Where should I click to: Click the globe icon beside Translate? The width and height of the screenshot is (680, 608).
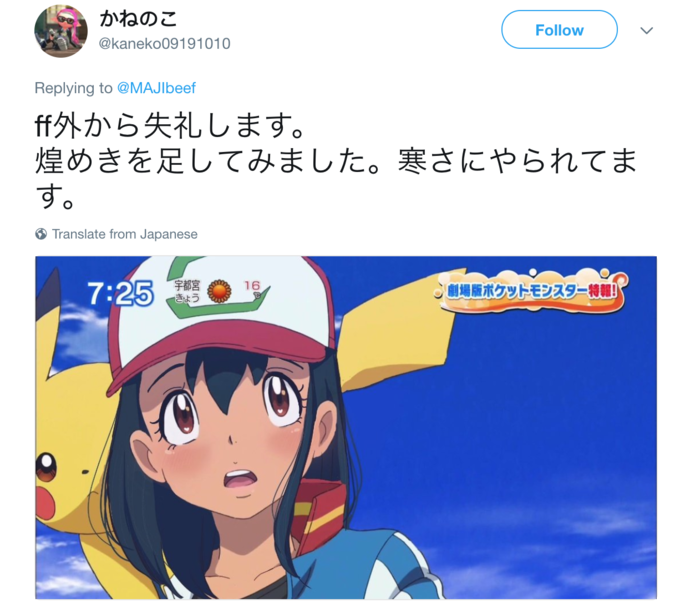[x=41, y=234]
